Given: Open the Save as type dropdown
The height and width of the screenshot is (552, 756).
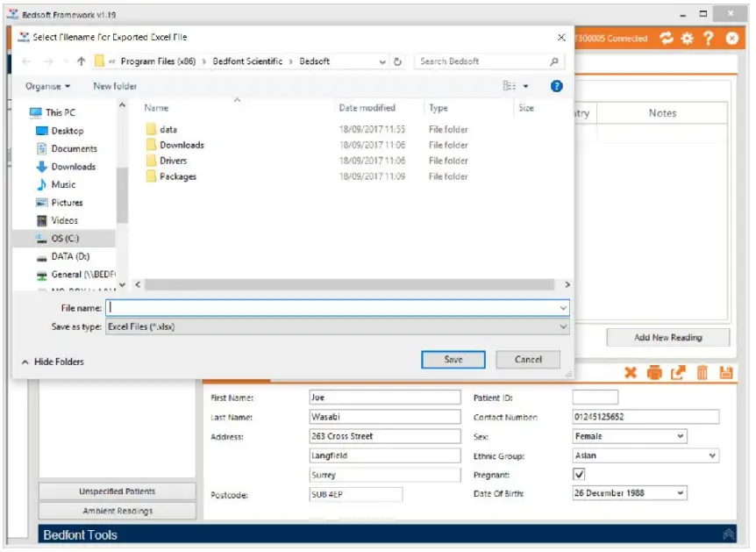Looking at the screenshot, I should pos(564,326).
